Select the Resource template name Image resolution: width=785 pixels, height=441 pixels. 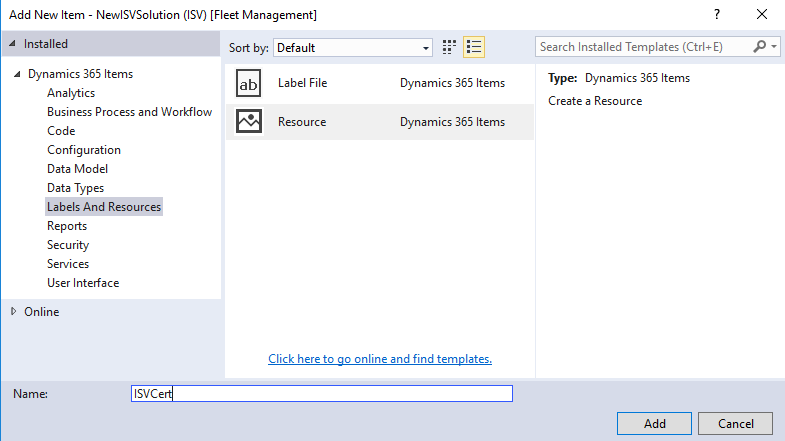pyautogui.click(x=302, y=122)
